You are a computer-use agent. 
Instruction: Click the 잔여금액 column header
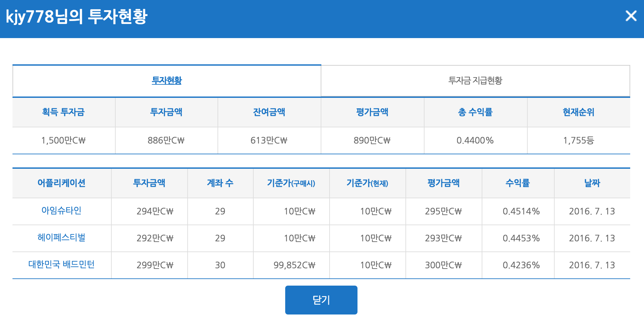(269, 112)
